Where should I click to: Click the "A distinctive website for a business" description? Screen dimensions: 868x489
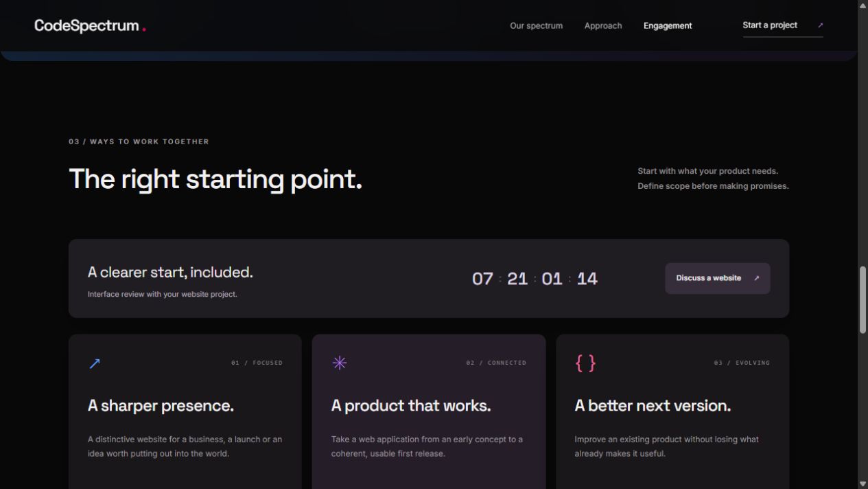click(x=185, y=446)
